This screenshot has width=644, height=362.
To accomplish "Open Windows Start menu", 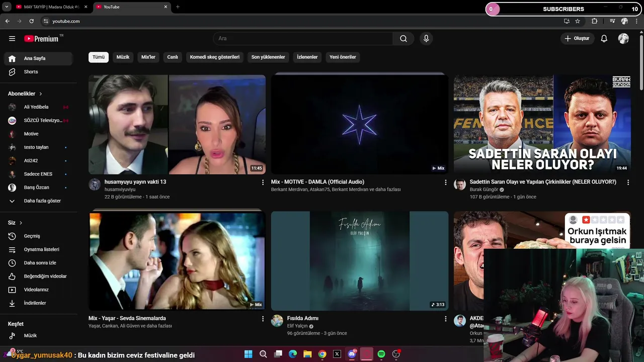I will coord(248,354).
